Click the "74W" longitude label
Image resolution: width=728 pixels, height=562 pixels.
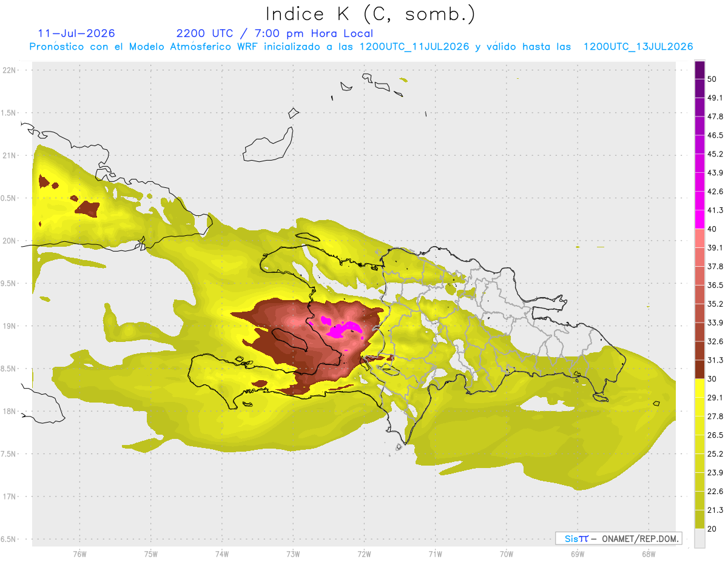point(222,554)
